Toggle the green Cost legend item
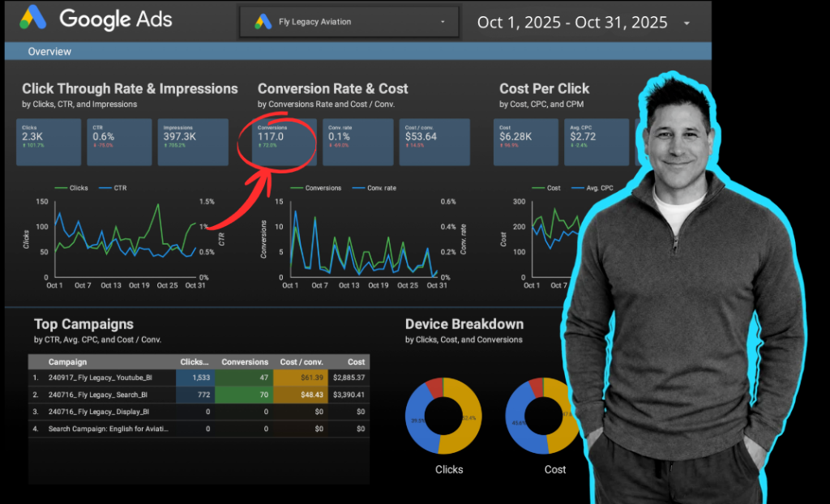The height and width of the screenshot is (504, 830). 546,188
